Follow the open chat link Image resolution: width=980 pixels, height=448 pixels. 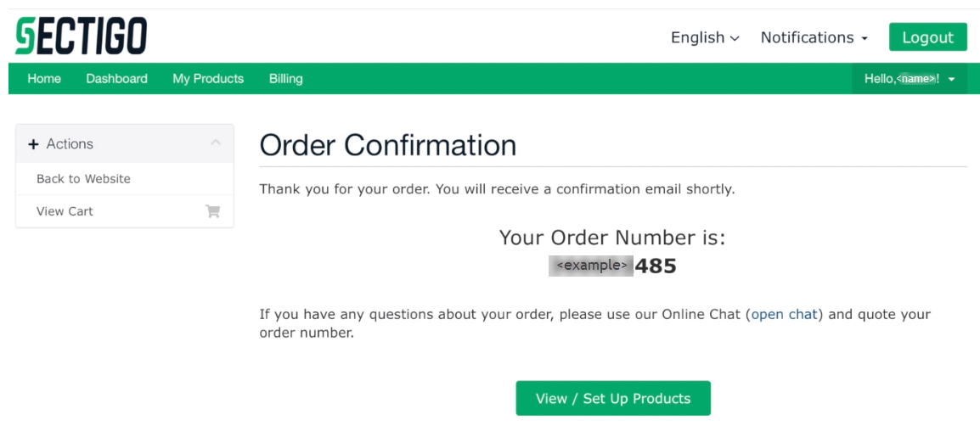point(784,314)
